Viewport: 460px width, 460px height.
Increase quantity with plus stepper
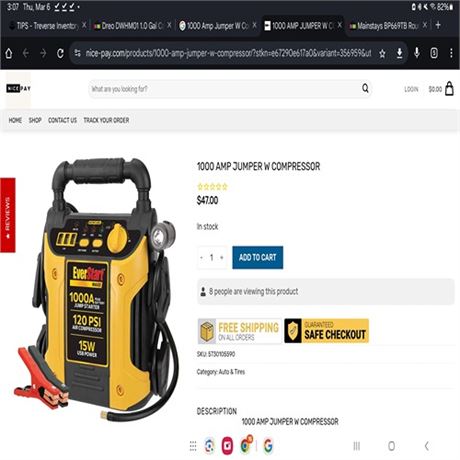point(222,257)
